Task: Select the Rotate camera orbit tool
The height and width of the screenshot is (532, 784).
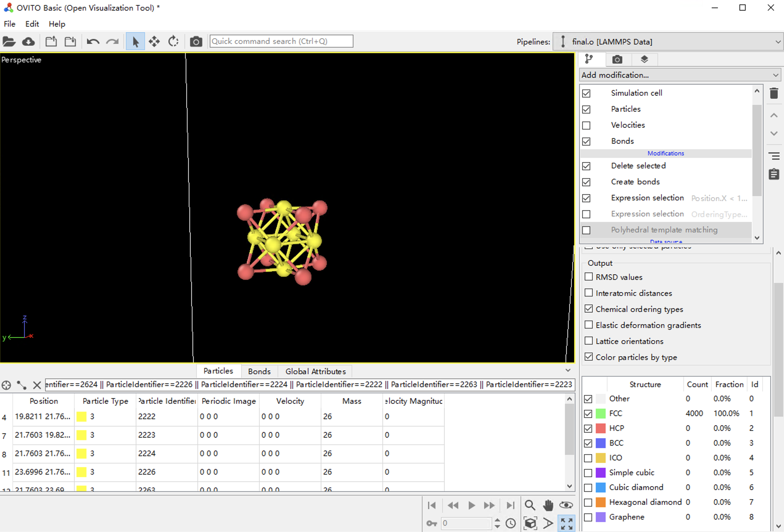Action: point(173,42)
